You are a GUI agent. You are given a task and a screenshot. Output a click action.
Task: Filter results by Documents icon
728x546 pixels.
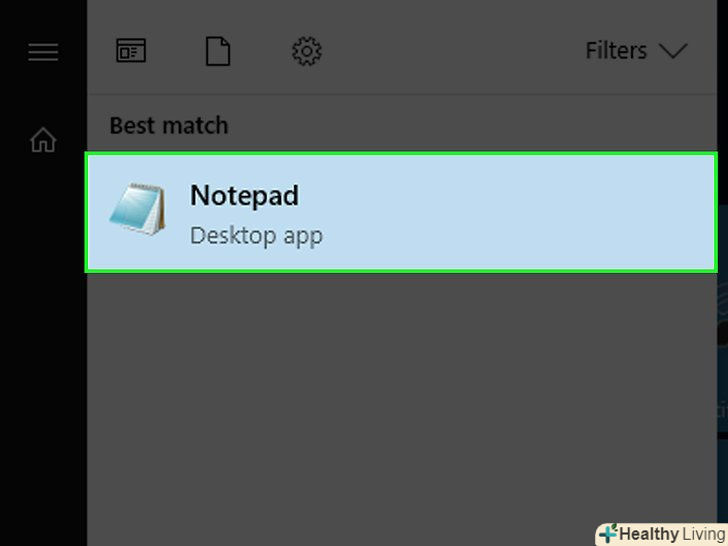coord(218,51)
